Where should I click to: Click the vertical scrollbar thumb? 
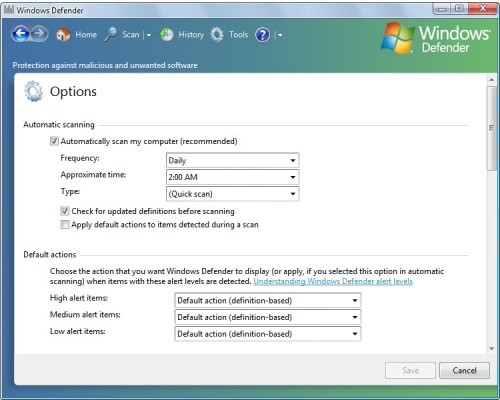[491, 128]
